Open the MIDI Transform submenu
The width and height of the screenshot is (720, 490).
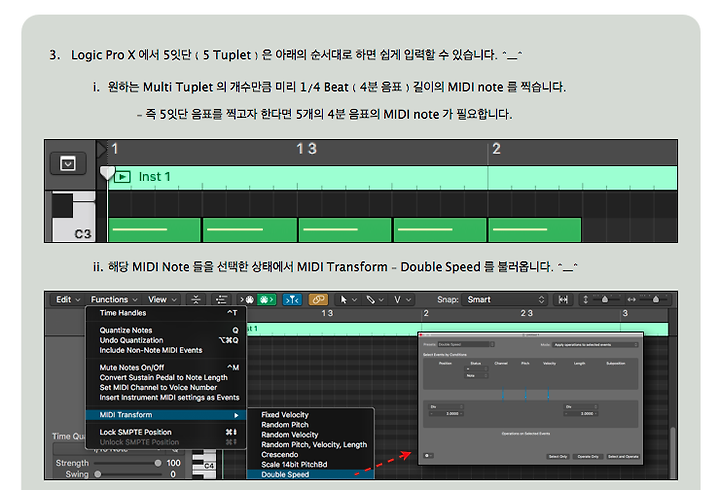[166, 415]
